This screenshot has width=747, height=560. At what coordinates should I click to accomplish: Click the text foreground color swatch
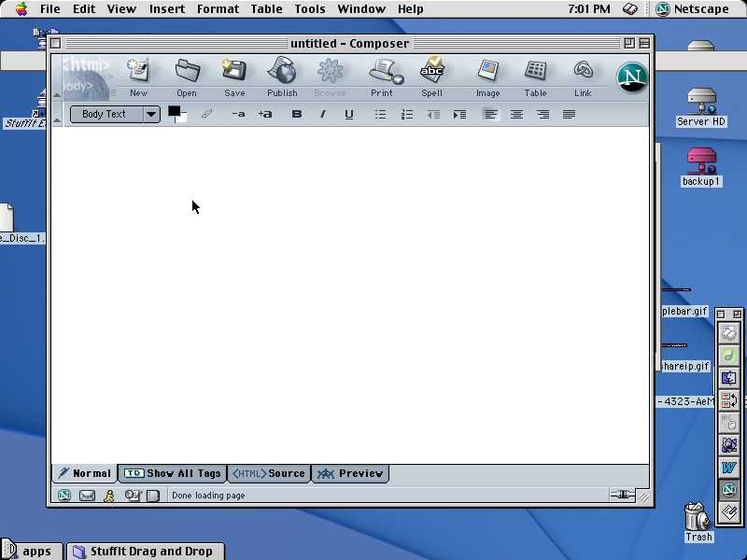pos(174,112)
